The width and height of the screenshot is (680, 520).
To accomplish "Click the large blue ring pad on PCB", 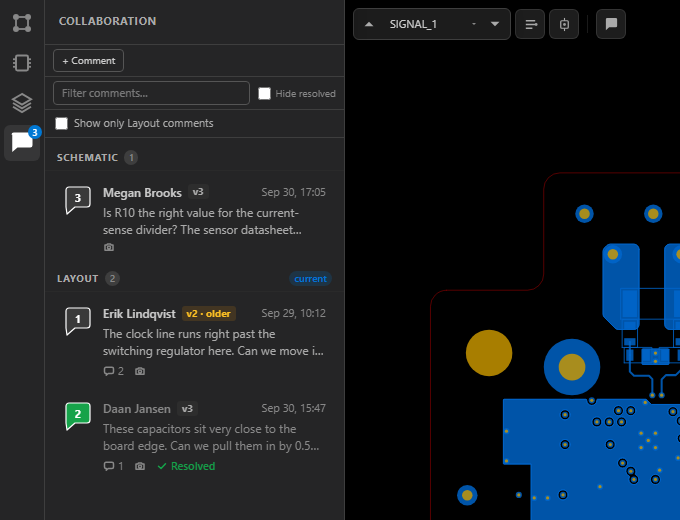I will point(572,367).
